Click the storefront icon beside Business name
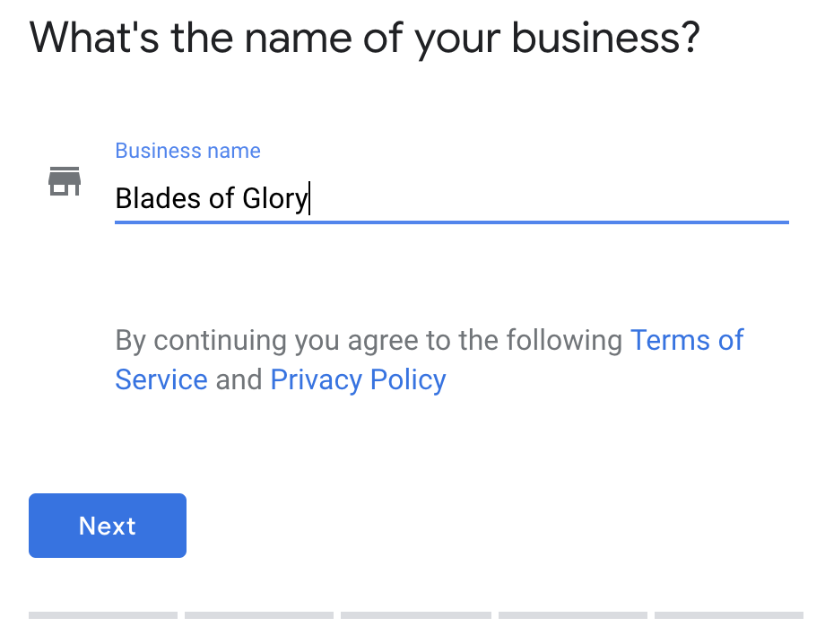This screenshot has height=644, width=825. (65, 181)
